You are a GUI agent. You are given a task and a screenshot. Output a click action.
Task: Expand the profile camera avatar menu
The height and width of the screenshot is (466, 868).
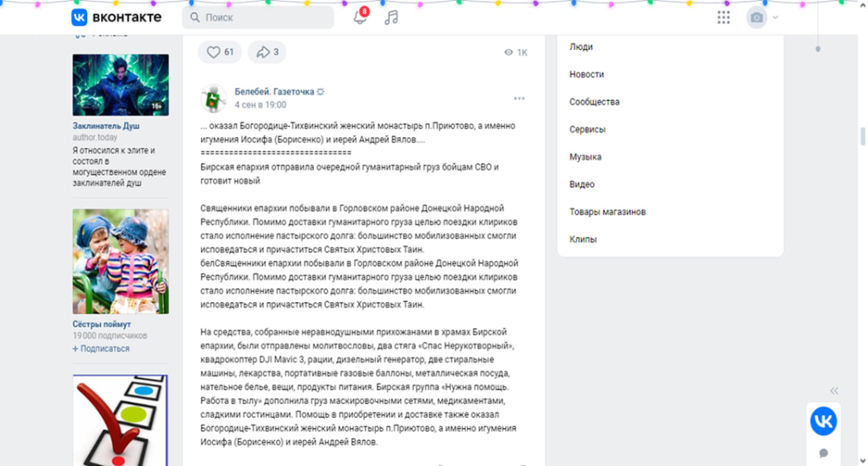pos(762,17)
